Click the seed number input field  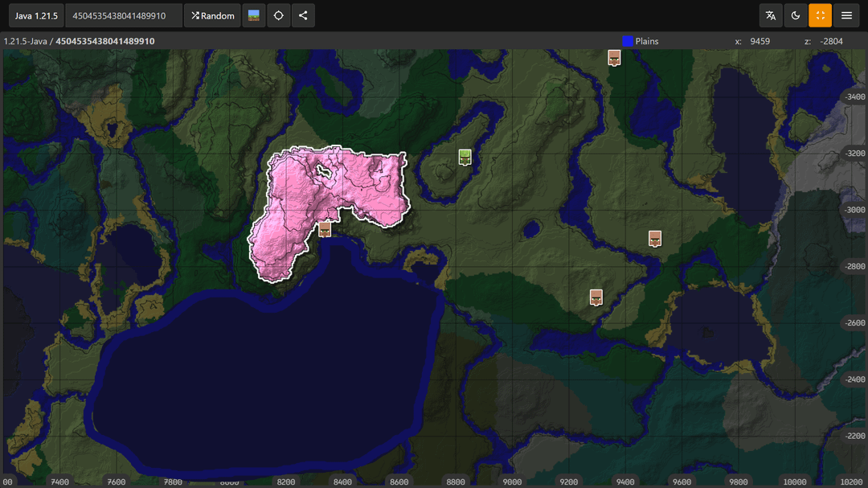[123, 15]
